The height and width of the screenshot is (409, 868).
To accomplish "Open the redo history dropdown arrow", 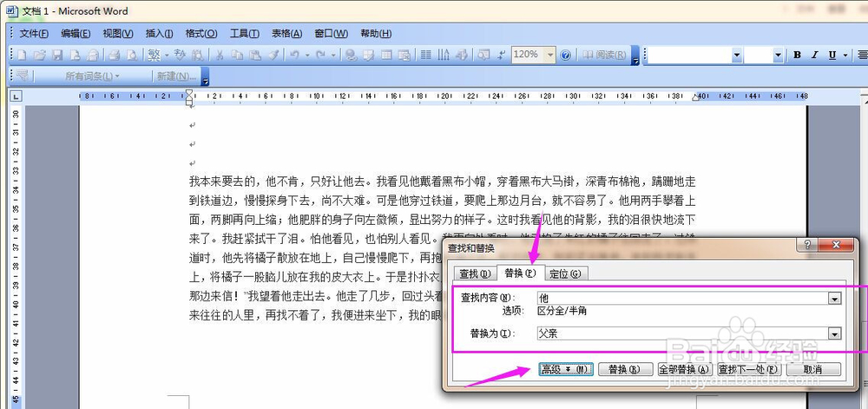I will [x=332, y=55].
